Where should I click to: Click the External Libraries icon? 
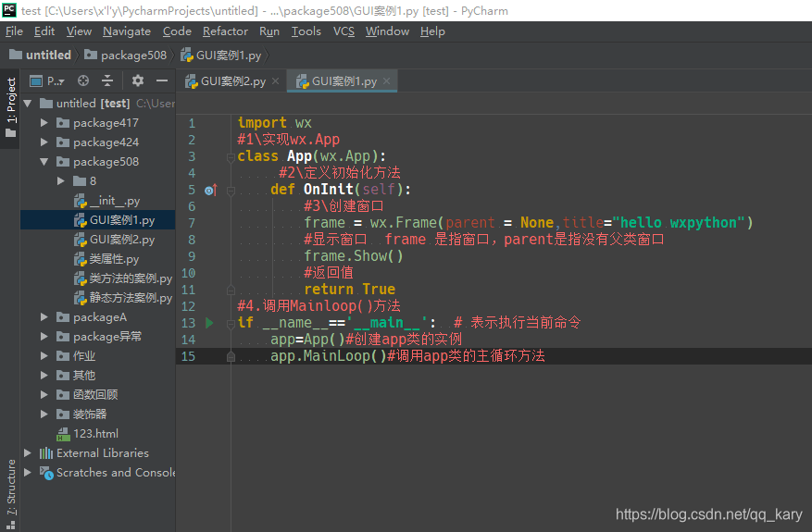click(x=46, y=453)
